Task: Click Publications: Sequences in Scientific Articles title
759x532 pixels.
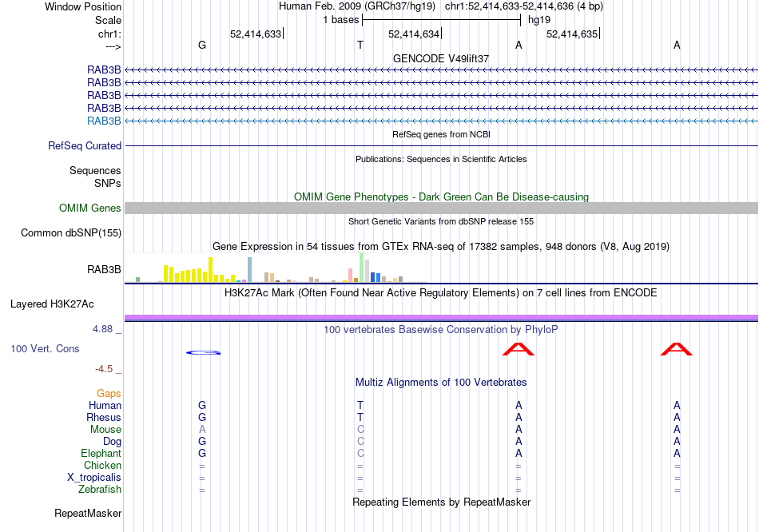Action: tap(441, 159)
